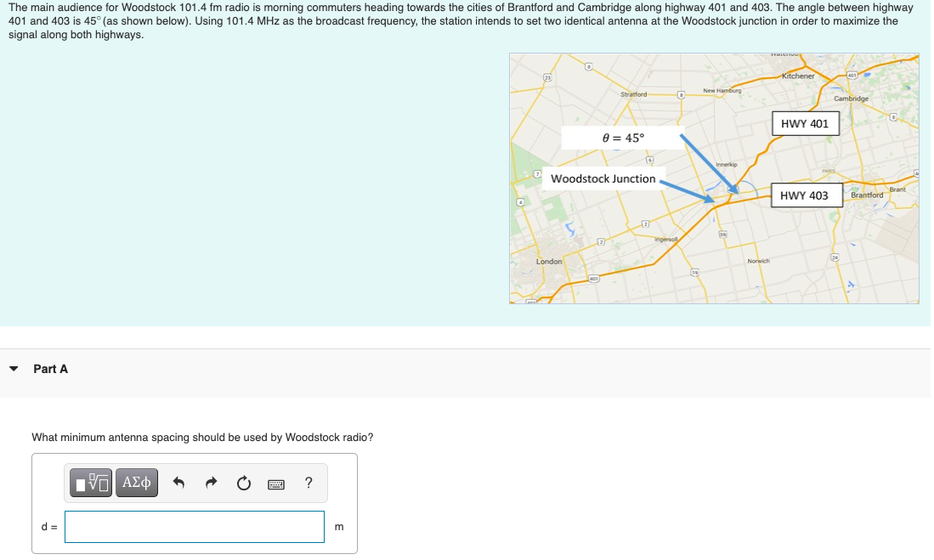Click Stratford on the map
The width and height of the screenshot is (934, 560).
click(x=633, y=94)
